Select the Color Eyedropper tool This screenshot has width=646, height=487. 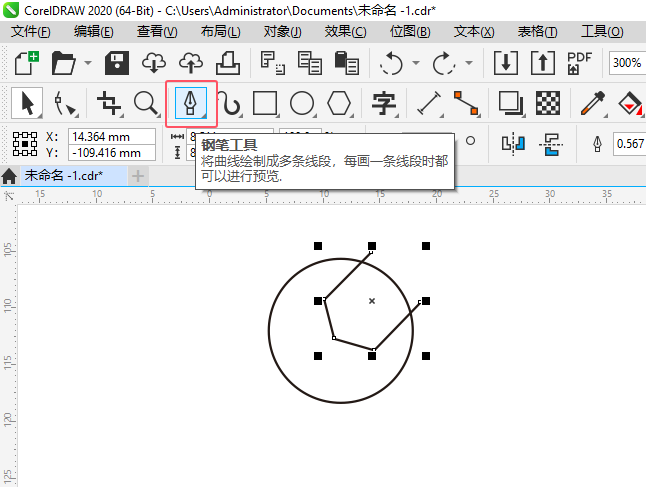coord(593,103)
